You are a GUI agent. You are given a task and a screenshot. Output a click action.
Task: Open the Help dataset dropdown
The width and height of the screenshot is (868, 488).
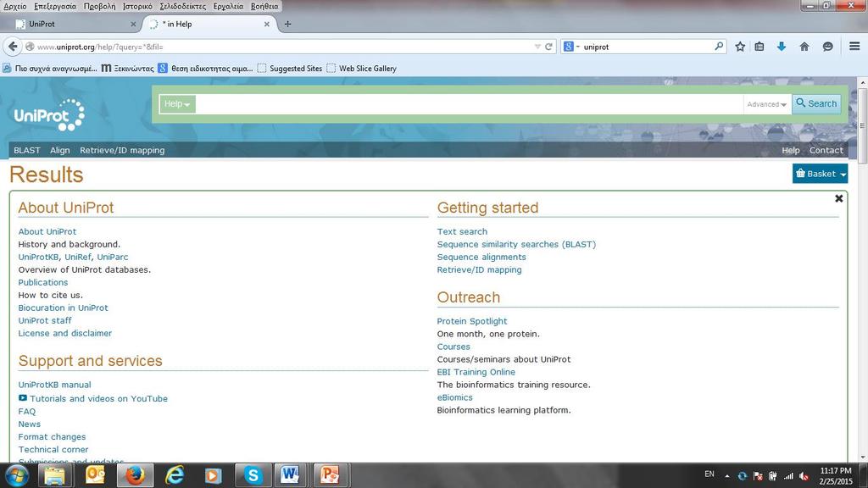[177, 104]
